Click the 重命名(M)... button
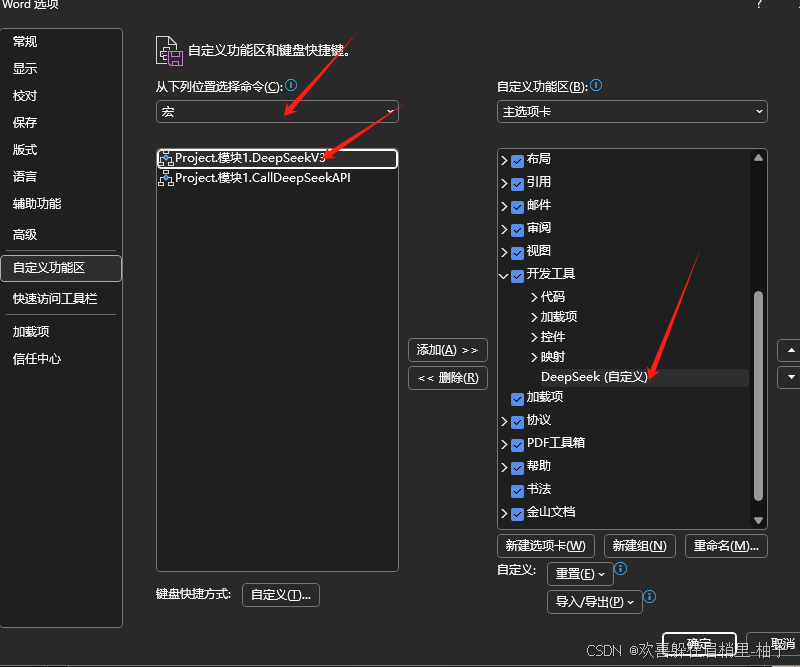 pos(726,546)
